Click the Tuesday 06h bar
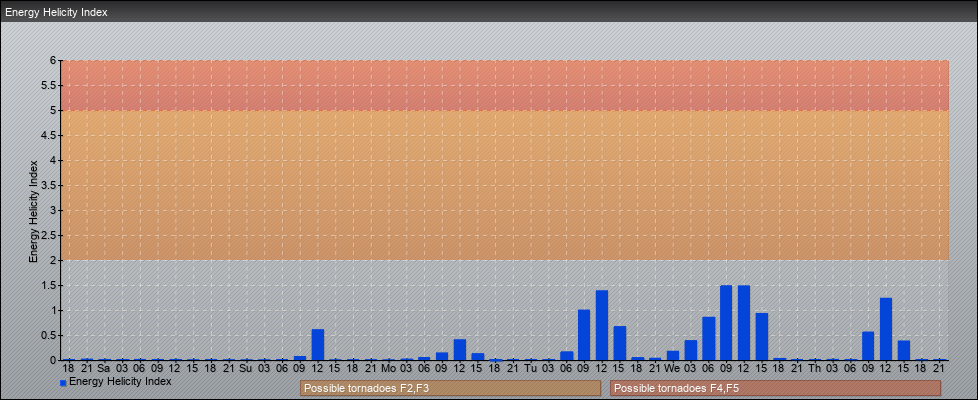978x400 pixels. (566, 356)
